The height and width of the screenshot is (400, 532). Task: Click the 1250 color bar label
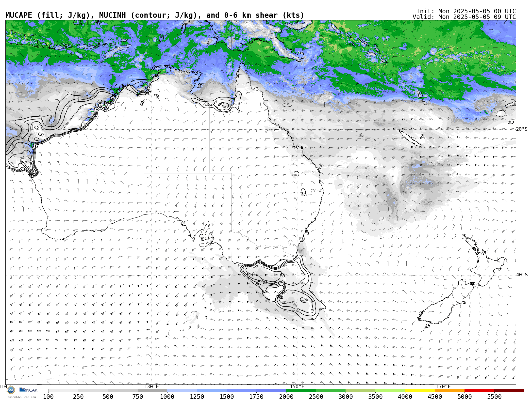click(197, 397)
